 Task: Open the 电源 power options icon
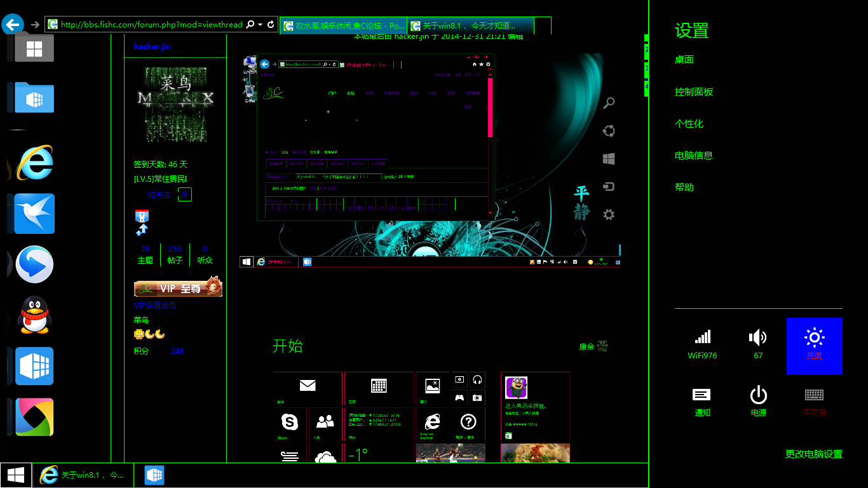point(758,403)
